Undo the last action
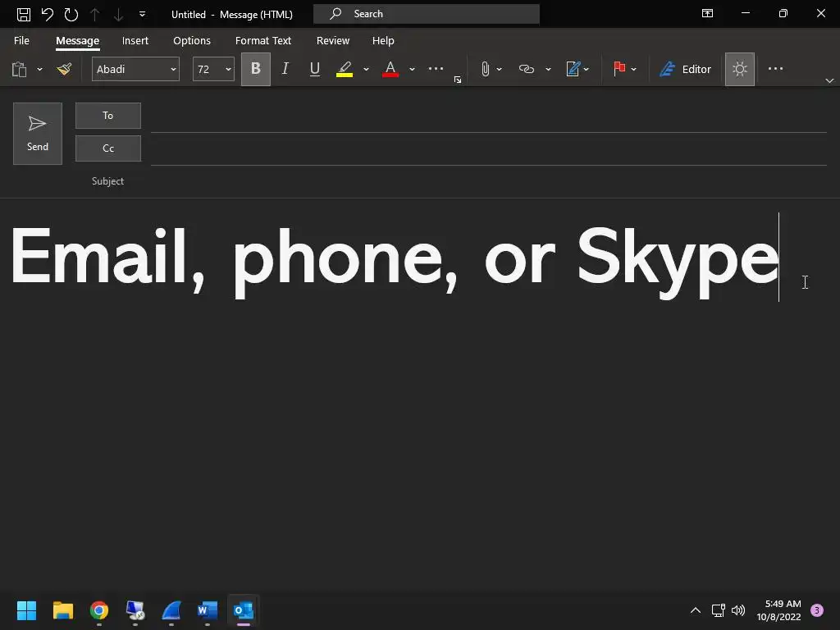This screenshot has width=840, height=630. (48, 14)
